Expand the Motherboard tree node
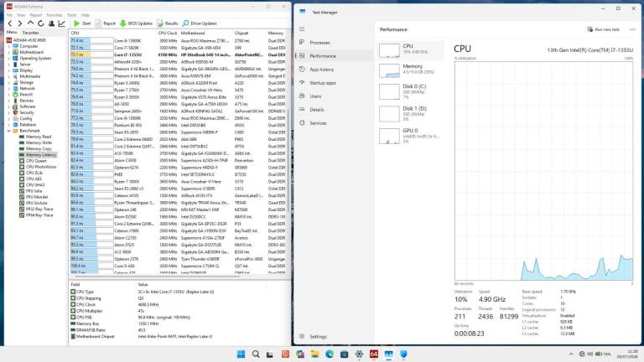Viewport: 644px width, 362px height. tap(9, 52)
